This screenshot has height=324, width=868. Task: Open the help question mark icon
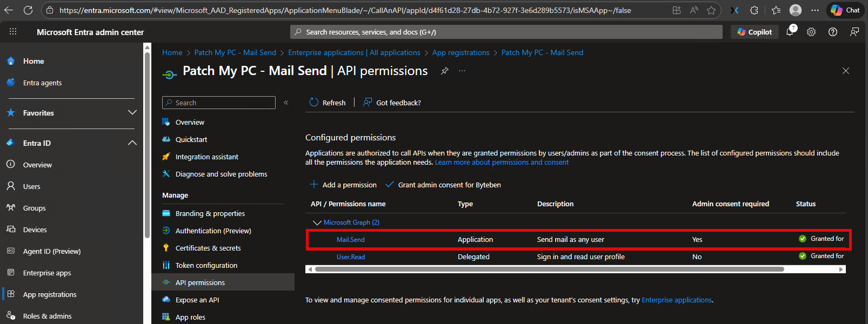pyautogui.click(x=833, y=32)
